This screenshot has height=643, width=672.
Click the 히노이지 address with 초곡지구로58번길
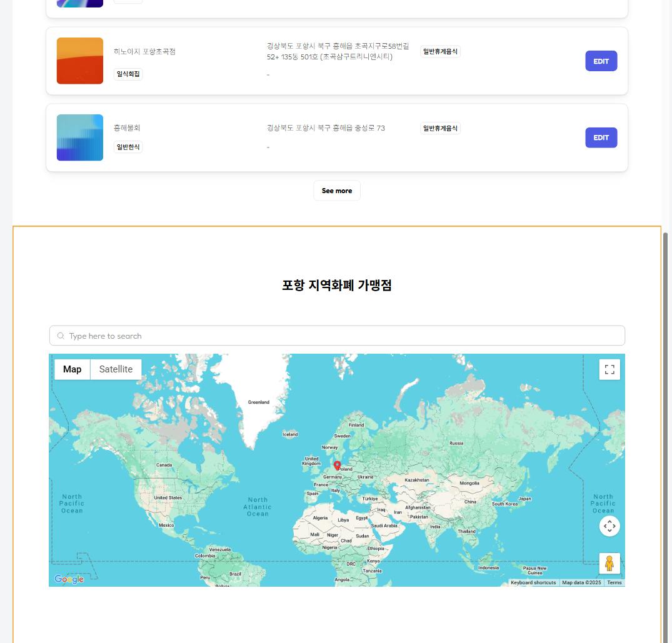[338, 51]
